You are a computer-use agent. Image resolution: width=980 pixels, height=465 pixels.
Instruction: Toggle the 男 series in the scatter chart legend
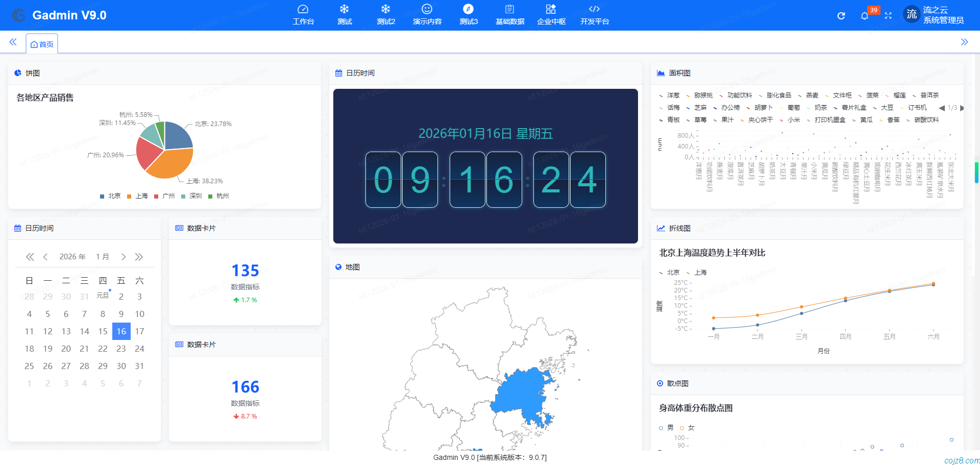(667, 427)
